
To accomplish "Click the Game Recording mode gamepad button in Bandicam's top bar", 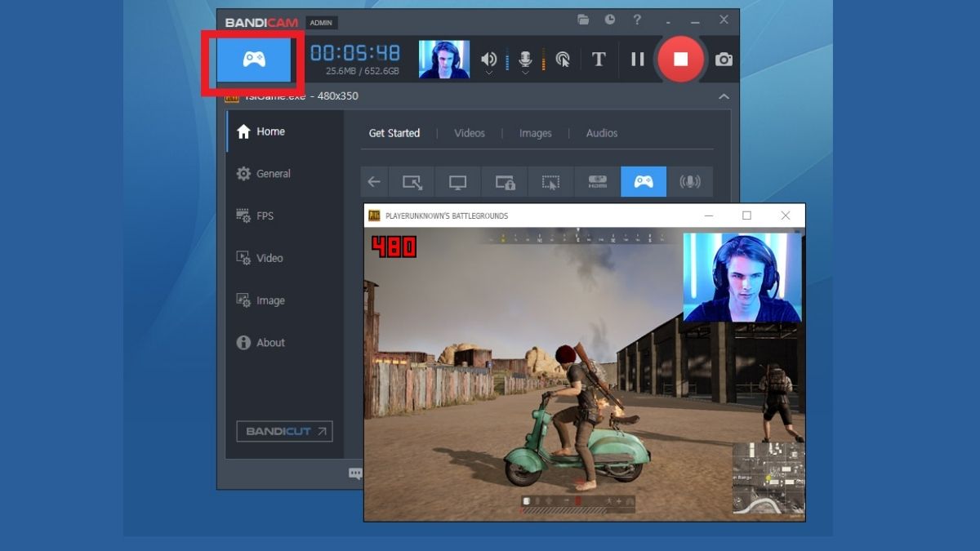I will (254, 59).
